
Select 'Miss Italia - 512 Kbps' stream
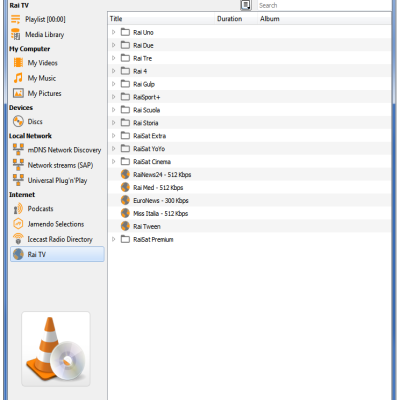(160, 213)
